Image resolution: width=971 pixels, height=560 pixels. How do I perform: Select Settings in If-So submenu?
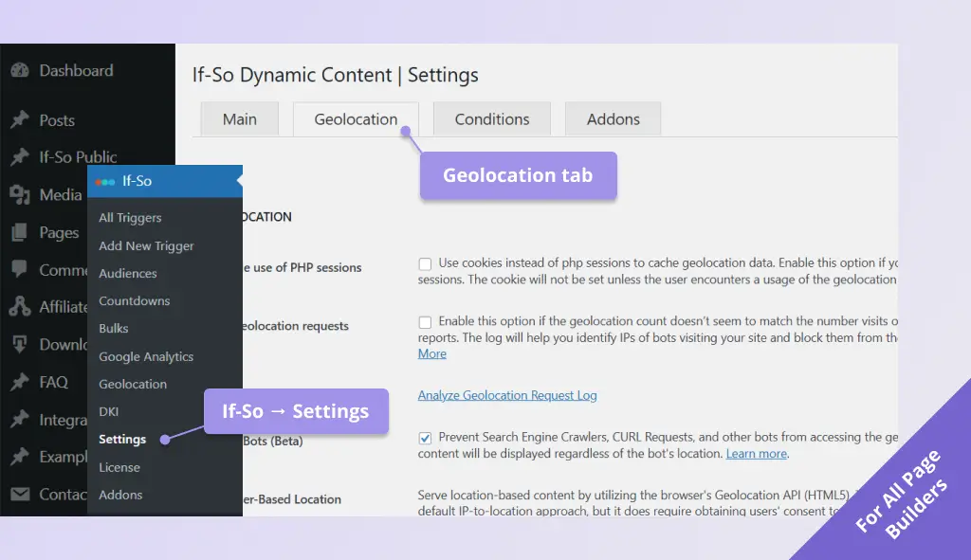(x=122, y=440)
